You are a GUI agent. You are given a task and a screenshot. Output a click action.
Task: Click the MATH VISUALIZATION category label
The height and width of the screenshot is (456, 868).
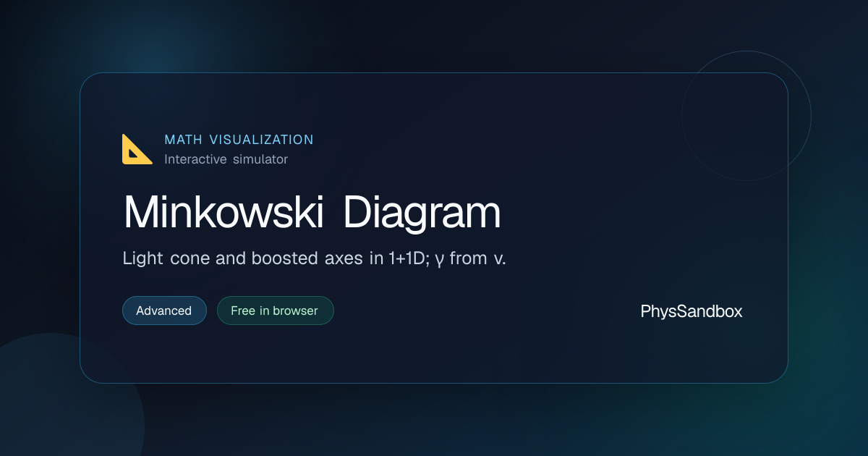click(239, 140)
